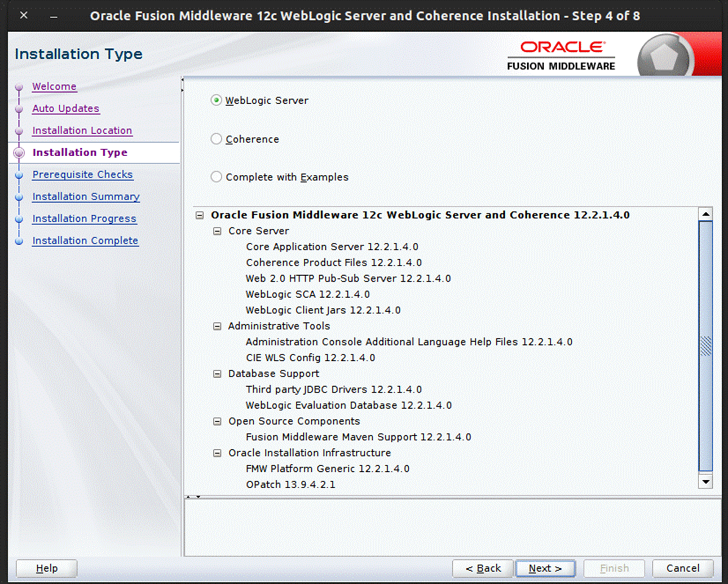Collapse the Open Source Components node
728x584 pixels.
[217, 421]
